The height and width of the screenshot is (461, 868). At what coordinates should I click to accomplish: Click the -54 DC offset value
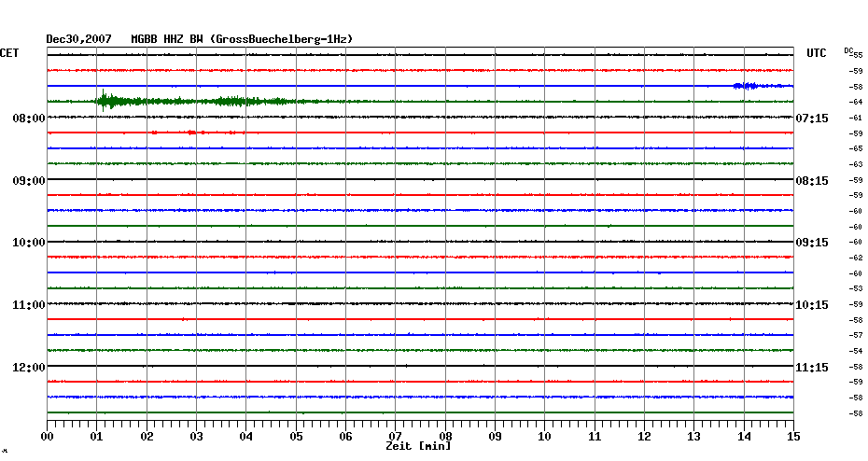point(856,351)
